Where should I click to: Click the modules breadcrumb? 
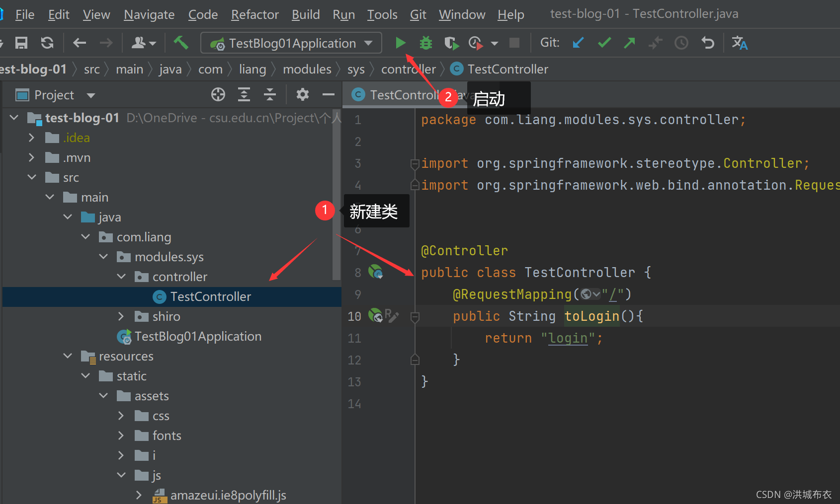(307, 69)
